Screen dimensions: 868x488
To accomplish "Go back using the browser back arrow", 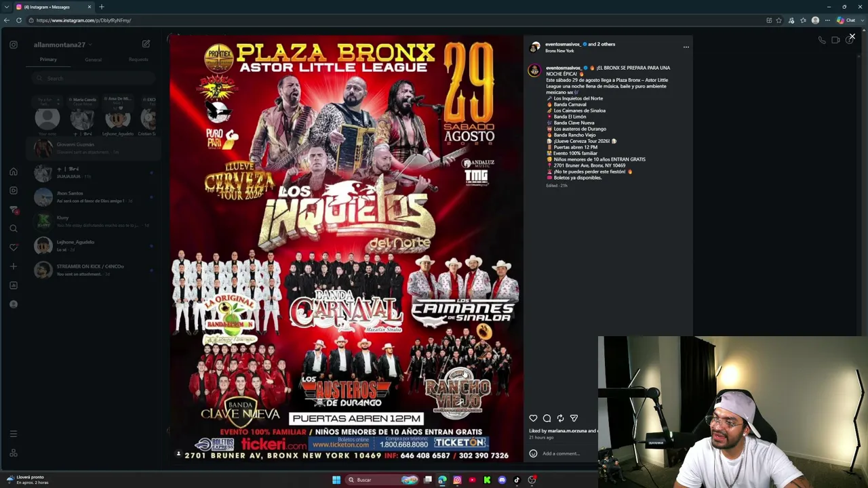I will click(7, 20).
